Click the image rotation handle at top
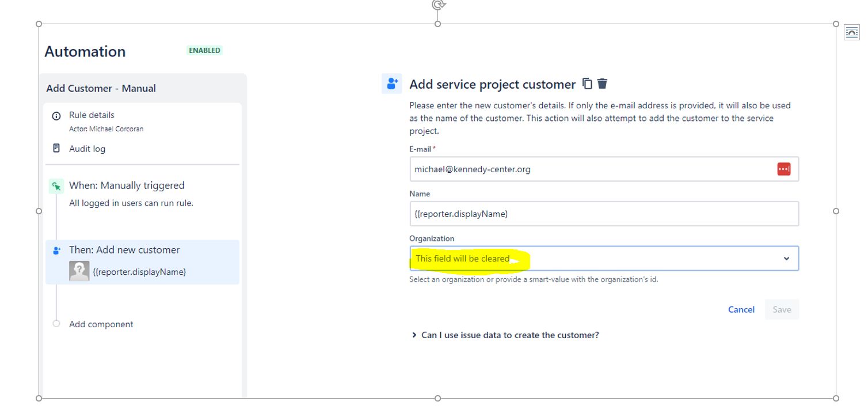 pos(438,5)
